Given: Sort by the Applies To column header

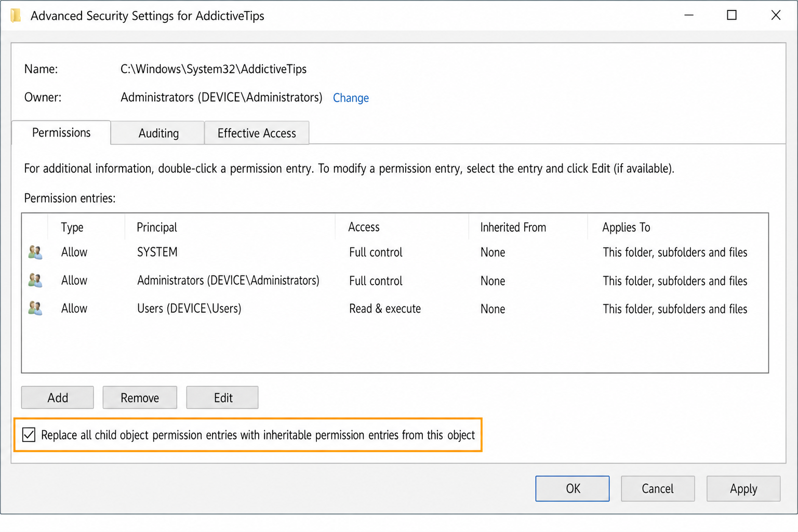Looking at the screenshot, I should tap(626, 227).
